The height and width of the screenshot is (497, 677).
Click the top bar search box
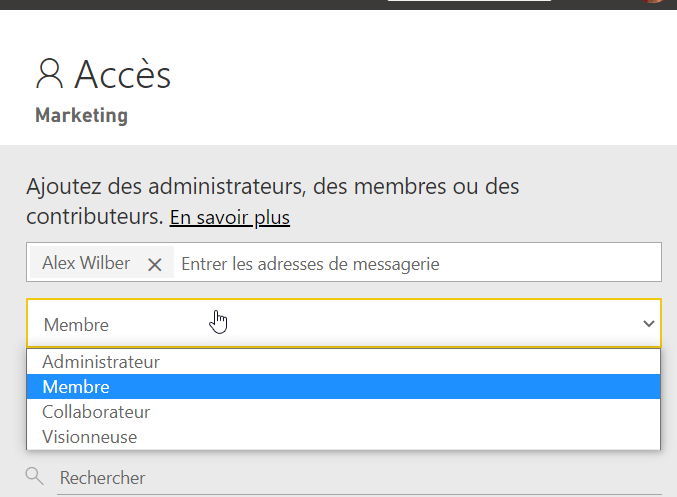(x=468, y=2)
